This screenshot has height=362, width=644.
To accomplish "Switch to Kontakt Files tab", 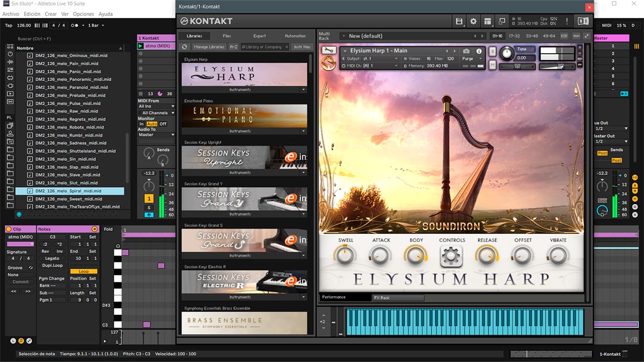I will click(227, 36).
